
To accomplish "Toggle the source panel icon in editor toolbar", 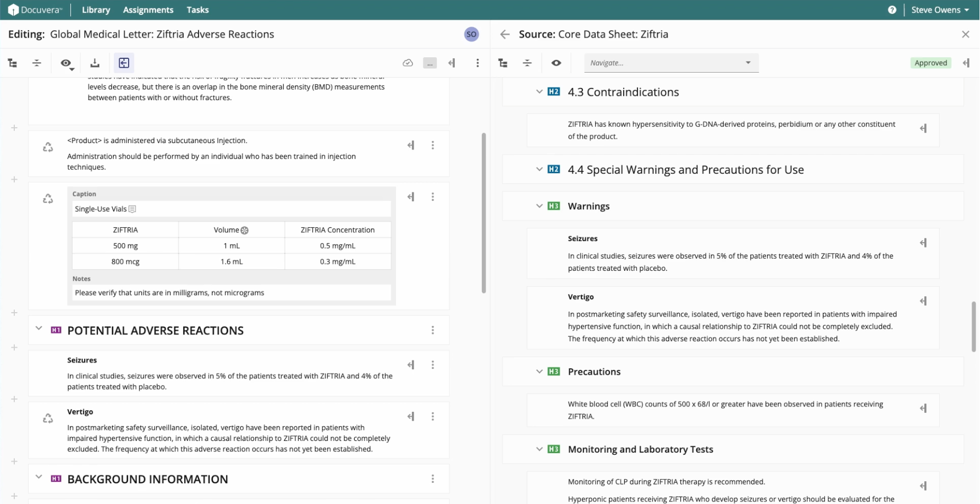I will point(124,63).
